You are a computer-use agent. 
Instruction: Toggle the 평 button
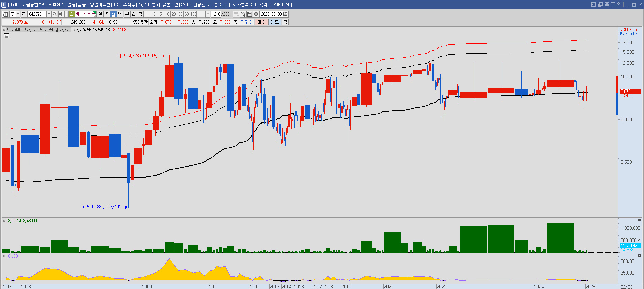click(285, 22)
